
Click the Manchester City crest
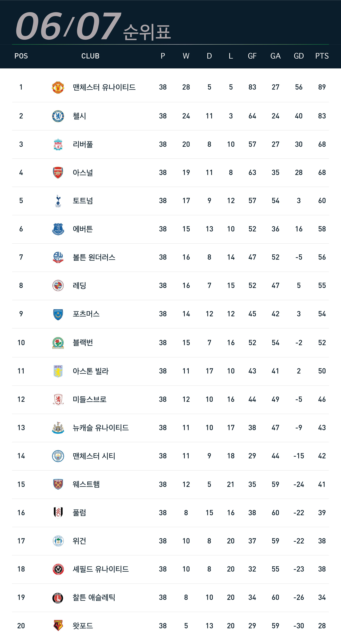click(58, 456)
